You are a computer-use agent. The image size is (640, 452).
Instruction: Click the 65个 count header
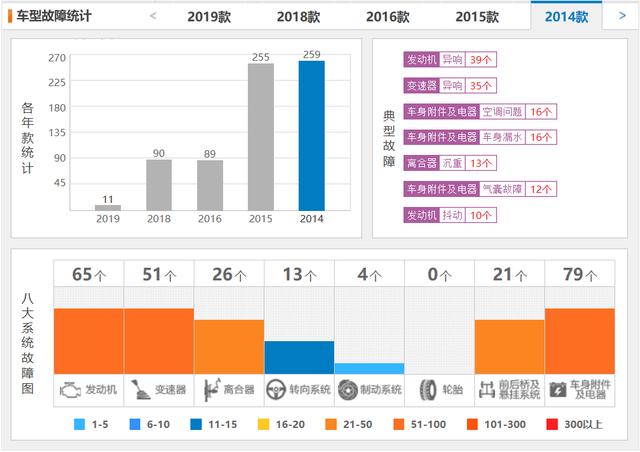tap(89, 274)
